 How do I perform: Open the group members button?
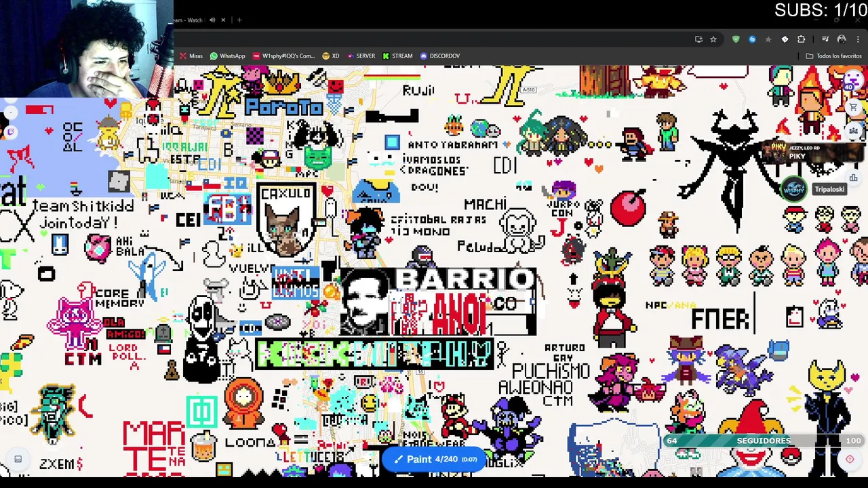pos(854,131)
